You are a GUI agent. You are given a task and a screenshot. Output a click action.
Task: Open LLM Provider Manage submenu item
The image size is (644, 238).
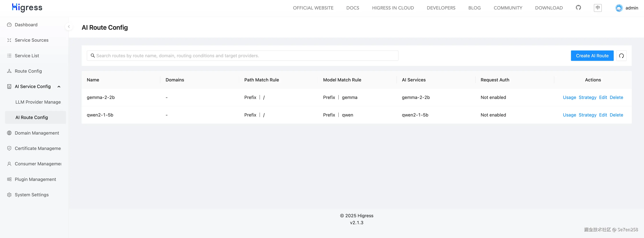(x=38, y=102)
